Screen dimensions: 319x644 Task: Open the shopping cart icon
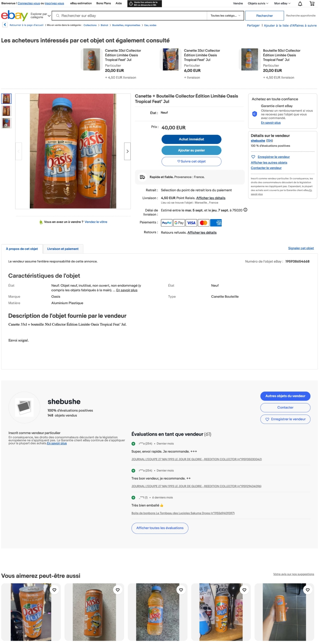[312, 4]
